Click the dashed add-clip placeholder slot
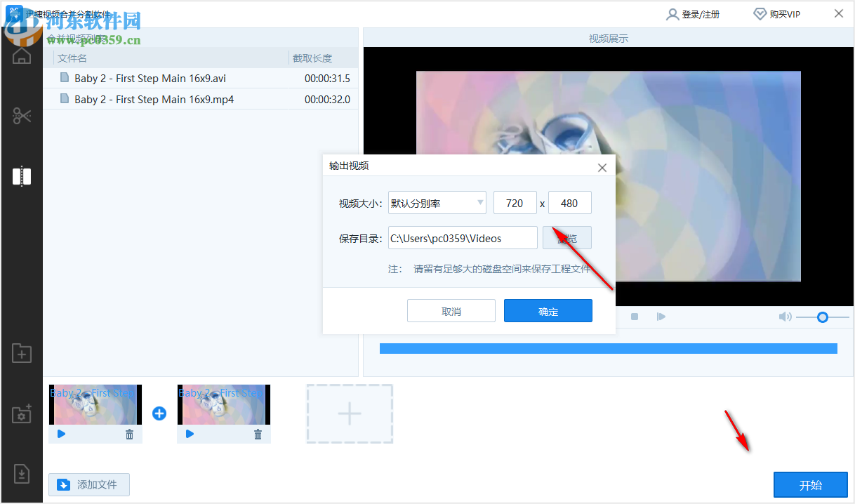The image size is (855, 504). [x=350, y=413]
